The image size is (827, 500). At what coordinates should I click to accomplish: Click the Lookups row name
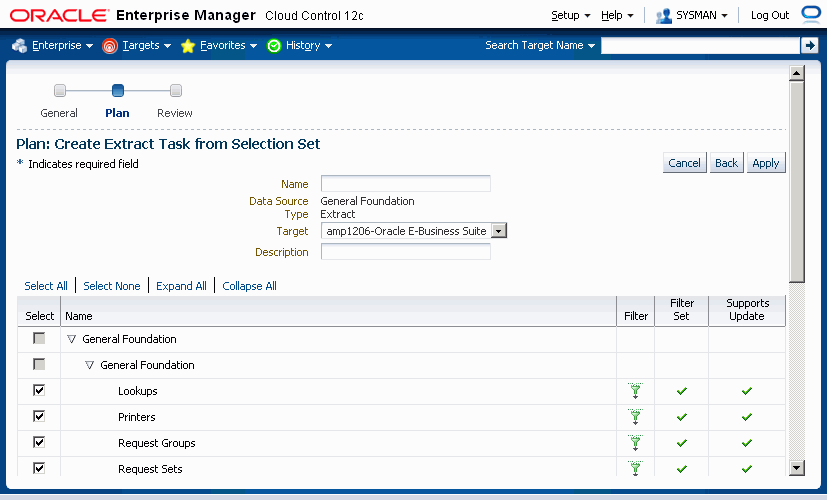pos(138,391)
